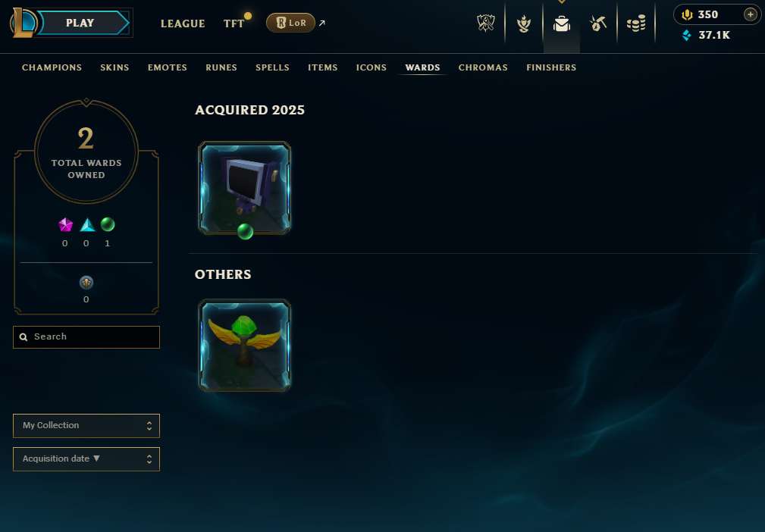
Task: Switch to the Skins tab
Action: (x=114, y=67)
